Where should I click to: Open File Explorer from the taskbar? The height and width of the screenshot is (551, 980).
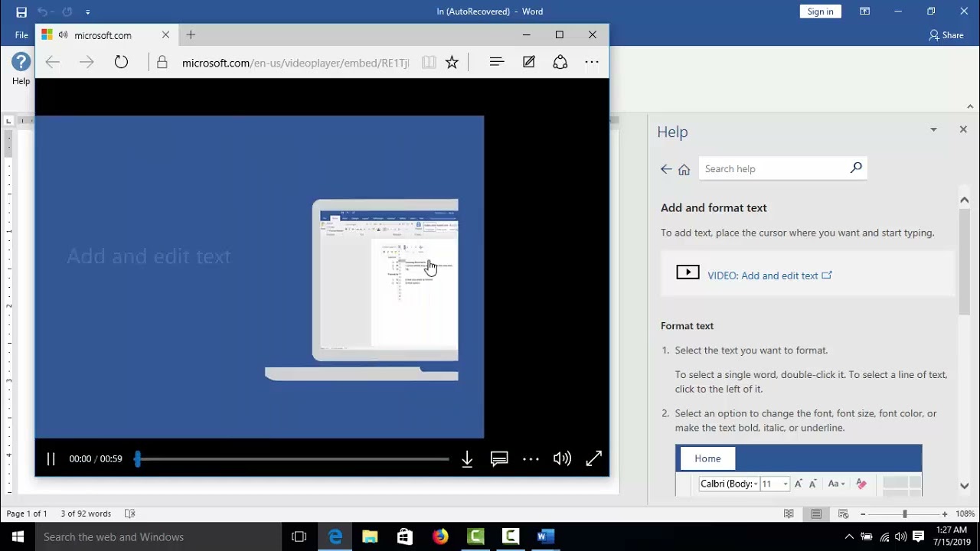tap(370, 536)
